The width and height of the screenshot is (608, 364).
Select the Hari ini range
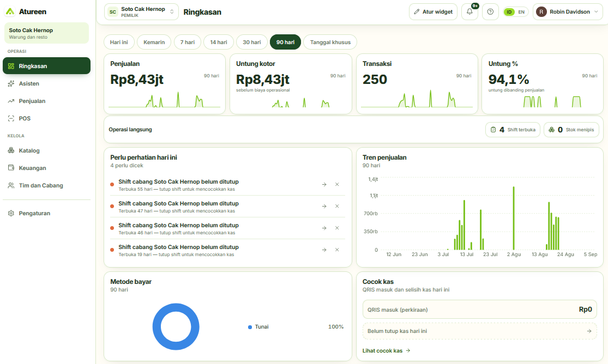point(119,42)
